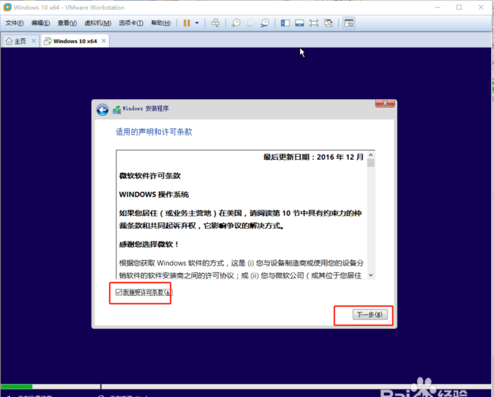The height and width of the screenshot is (397, 494).
Task: Minimize the VMware Workstation window
Action: point(438,7)
